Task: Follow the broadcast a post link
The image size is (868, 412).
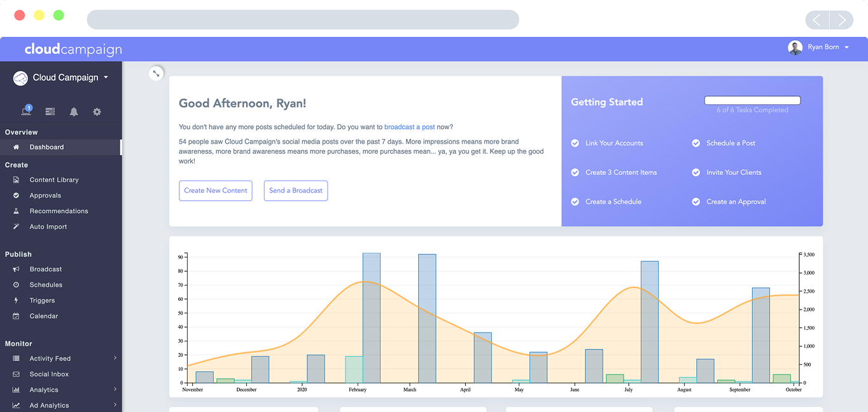Action: pos(409,127)
